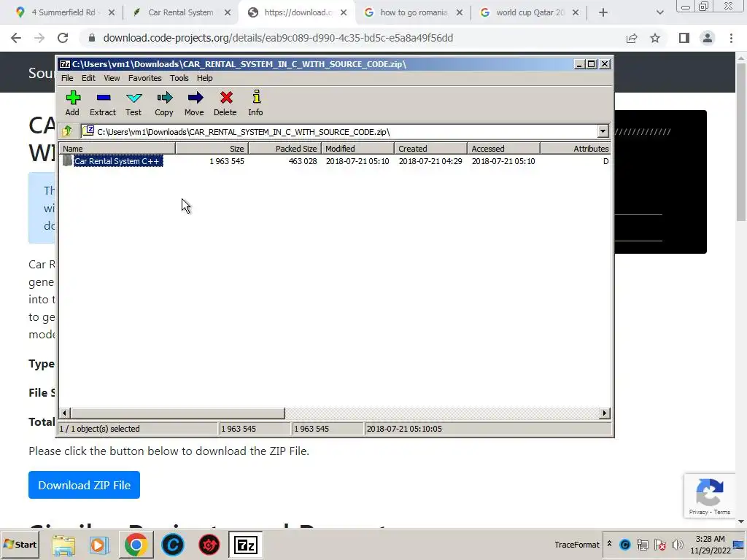747x560 pixels.
Task: Launch the media player taskbar icon
Action: [99, 545]
